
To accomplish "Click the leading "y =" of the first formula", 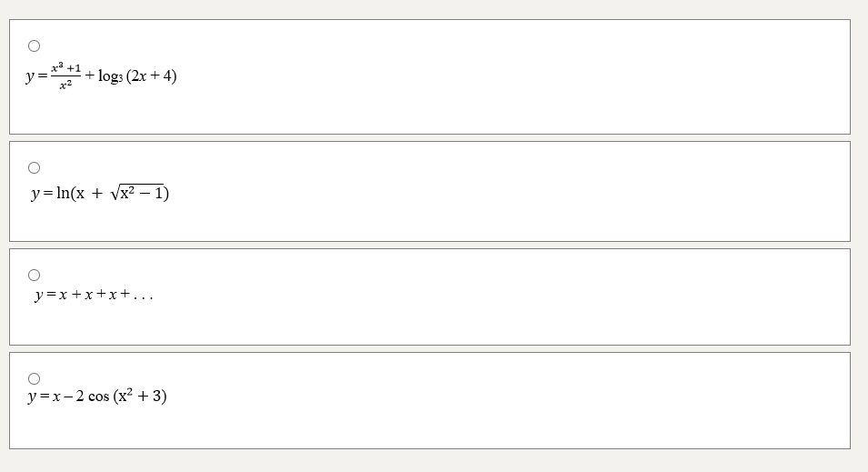I will click(36, 77).
